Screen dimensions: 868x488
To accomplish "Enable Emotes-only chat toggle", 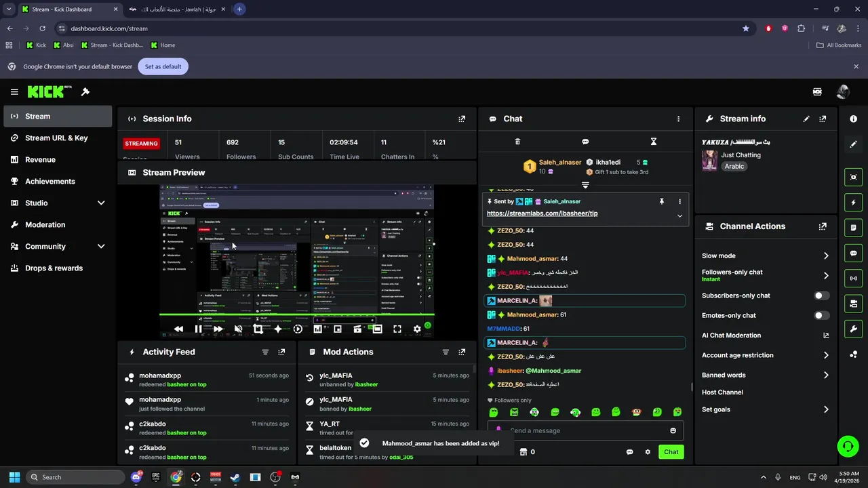I will click(821, 315).
